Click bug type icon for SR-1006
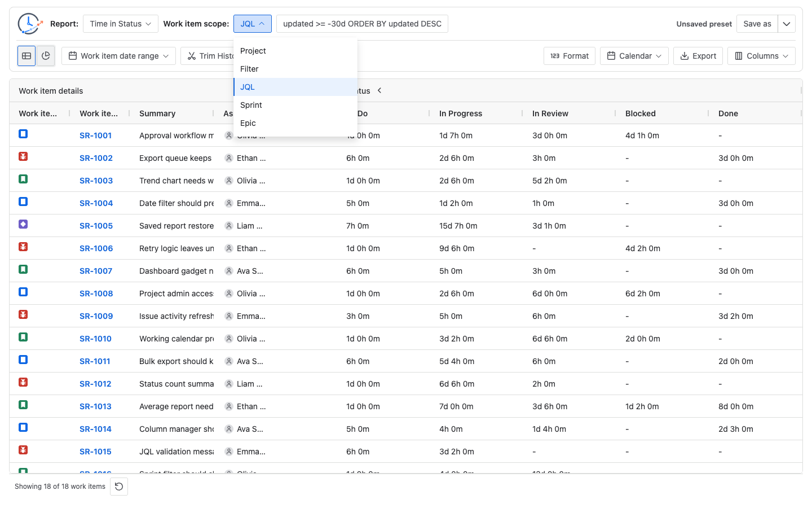 (23, 247)
